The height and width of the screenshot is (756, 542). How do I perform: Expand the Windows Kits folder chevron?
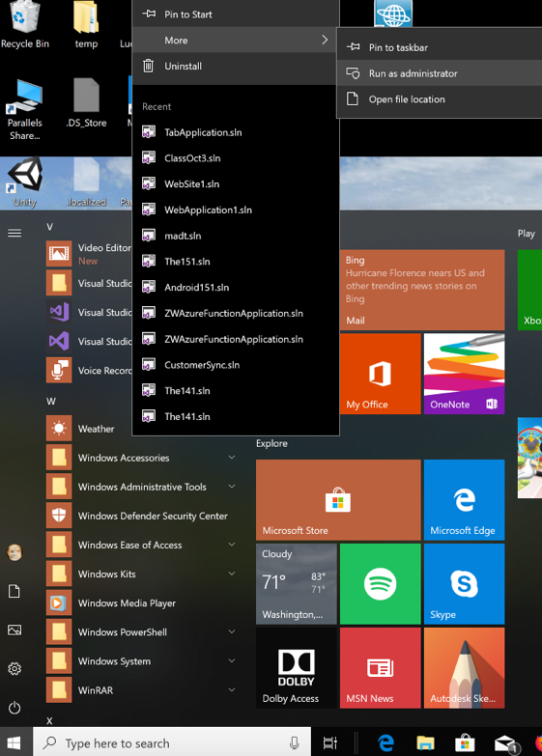pyautogui.click(x=232, y=574)
